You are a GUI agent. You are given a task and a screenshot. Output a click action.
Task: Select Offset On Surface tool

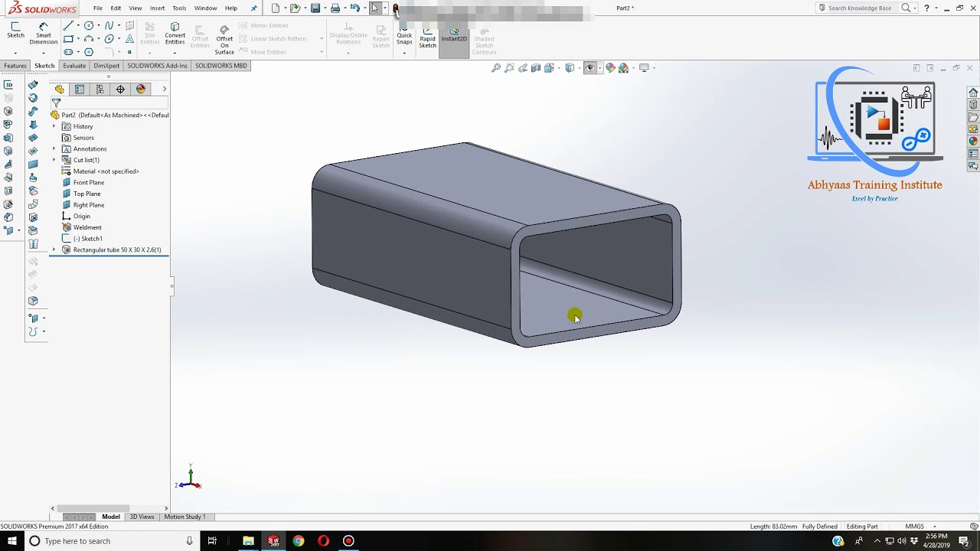click(x=224, y=39)
